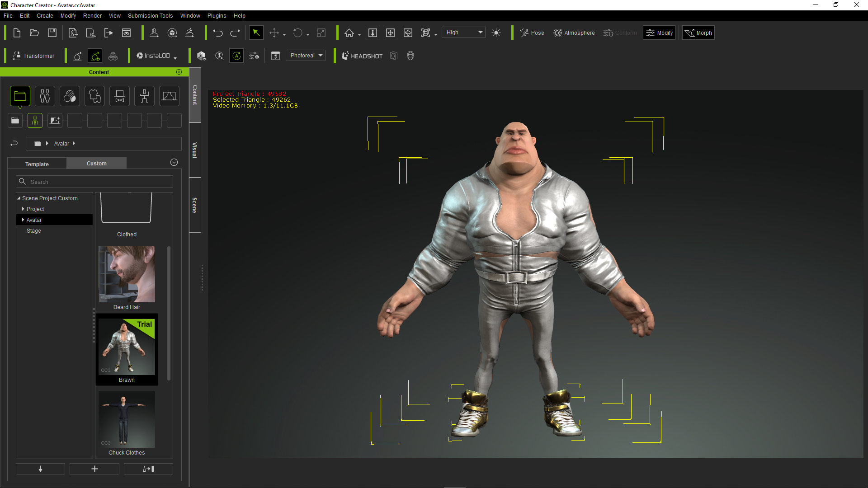Click the Home camera view icon

349,33
